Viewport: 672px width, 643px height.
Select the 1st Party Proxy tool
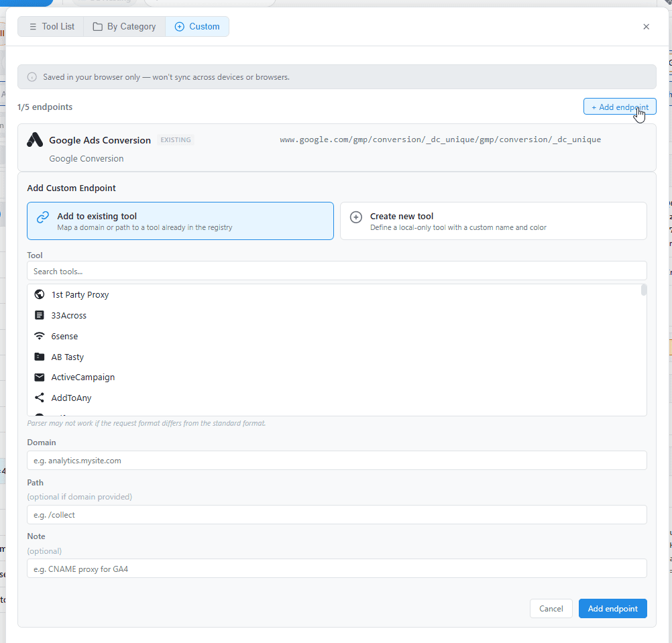coord(80,294)
